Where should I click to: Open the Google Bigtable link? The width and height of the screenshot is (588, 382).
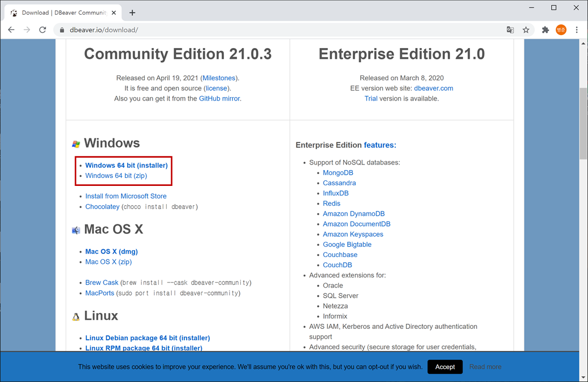[x=347, y=245]
